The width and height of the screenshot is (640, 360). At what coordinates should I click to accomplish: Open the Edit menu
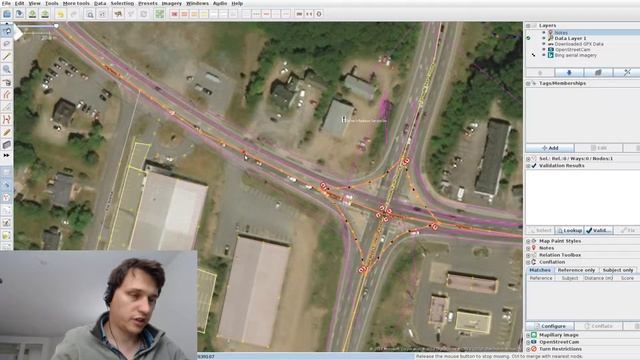click(19, 3)
